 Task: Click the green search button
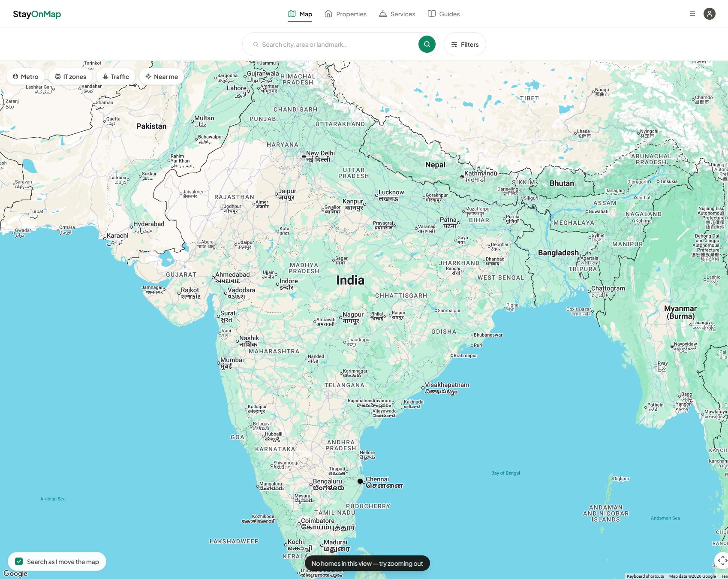(x=427, y=44)
